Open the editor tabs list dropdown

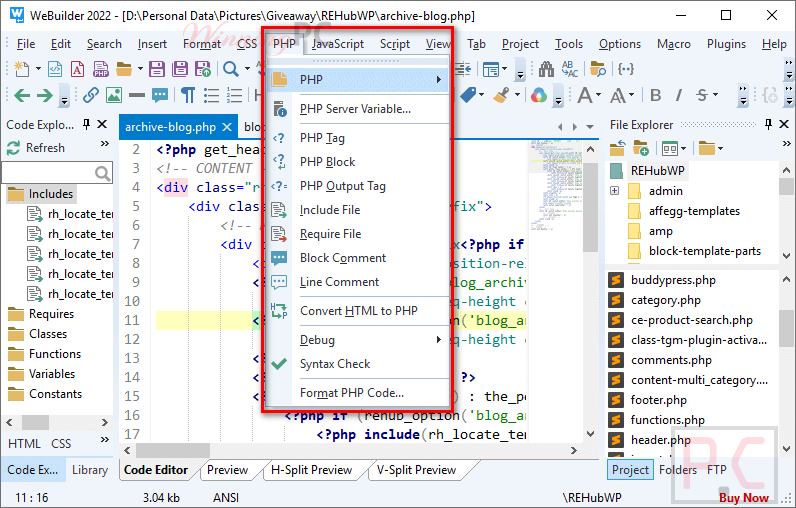590,127
